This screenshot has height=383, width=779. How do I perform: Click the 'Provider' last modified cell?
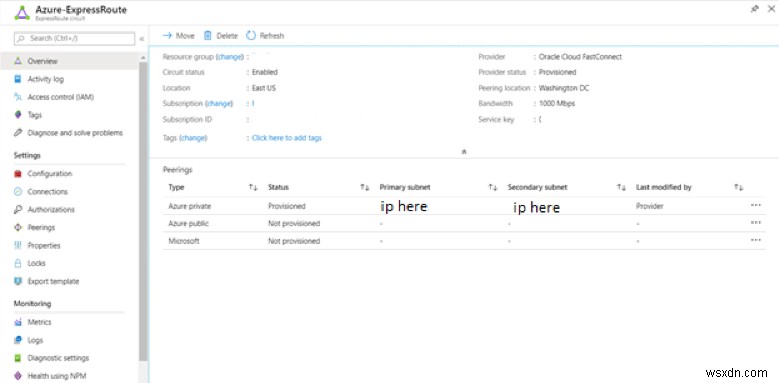(x=649, y=206)
